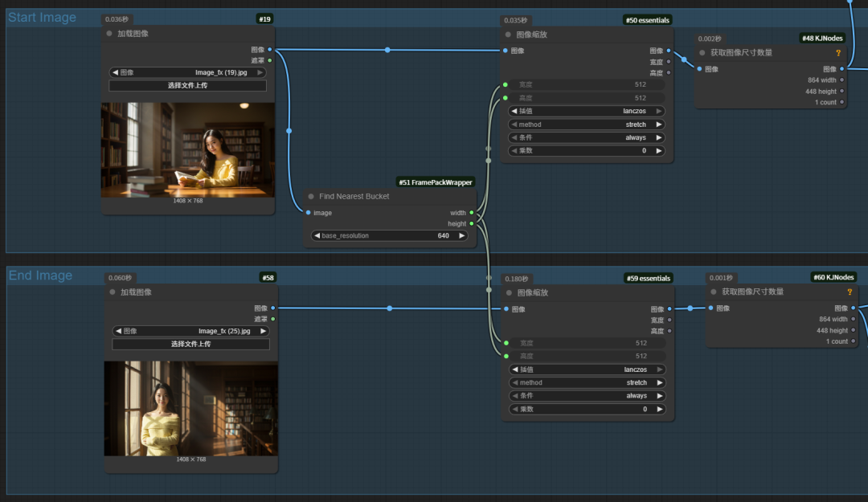This screenshot has width=868, height=502.
Task: Decrease 乘数 value in node #50
Action: click(514, 150)
